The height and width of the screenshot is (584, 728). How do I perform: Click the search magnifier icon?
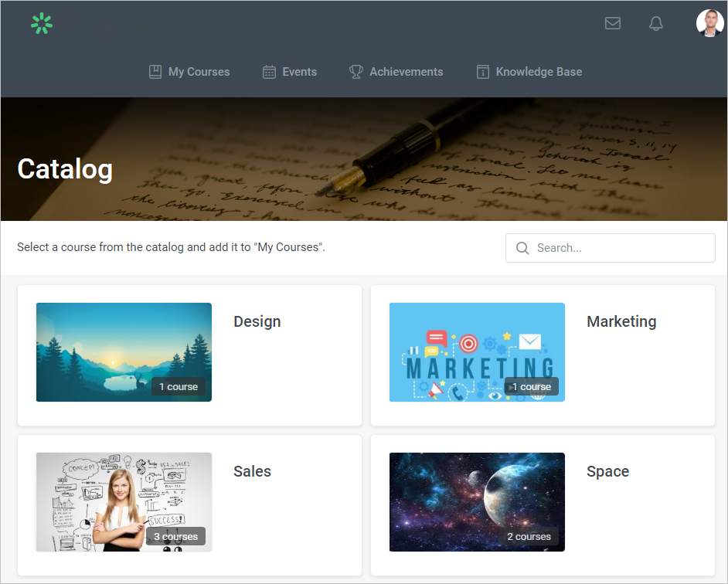click(522, 248)
